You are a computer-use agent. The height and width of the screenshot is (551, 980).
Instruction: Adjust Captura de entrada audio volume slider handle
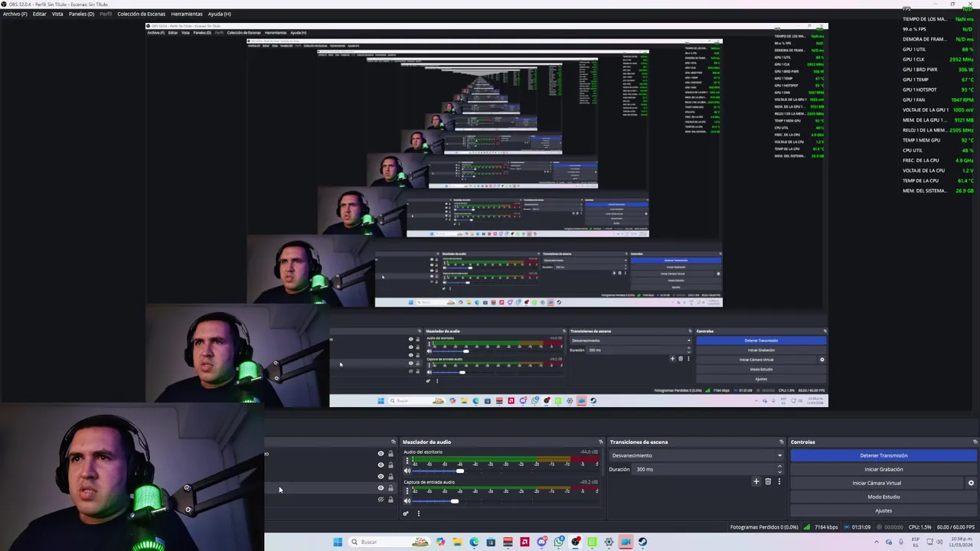[455, 501]
